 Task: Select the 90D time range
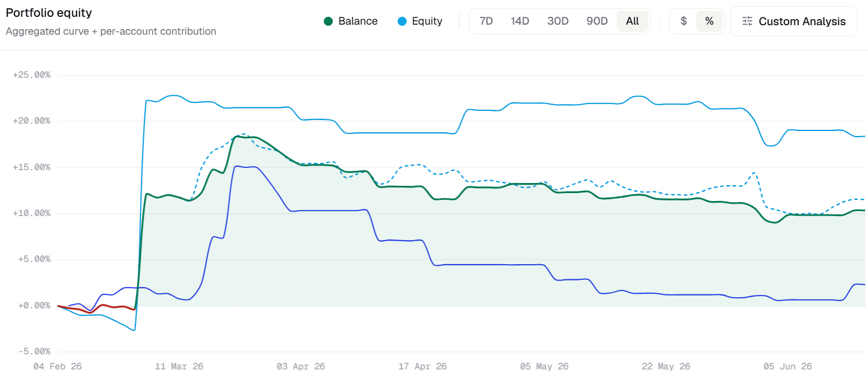pyautogui.click(x=597, y=21)
